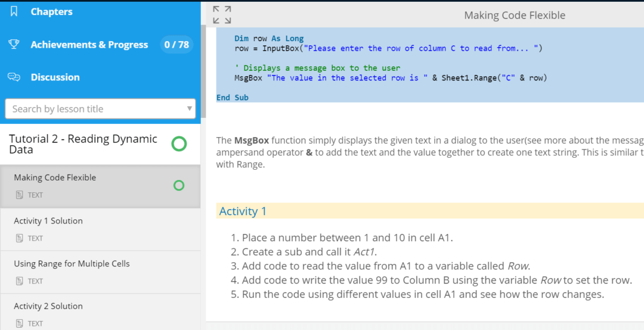Open the Discussion section
The width and height of the screenshot is (644, 330).
coord(55,77)
